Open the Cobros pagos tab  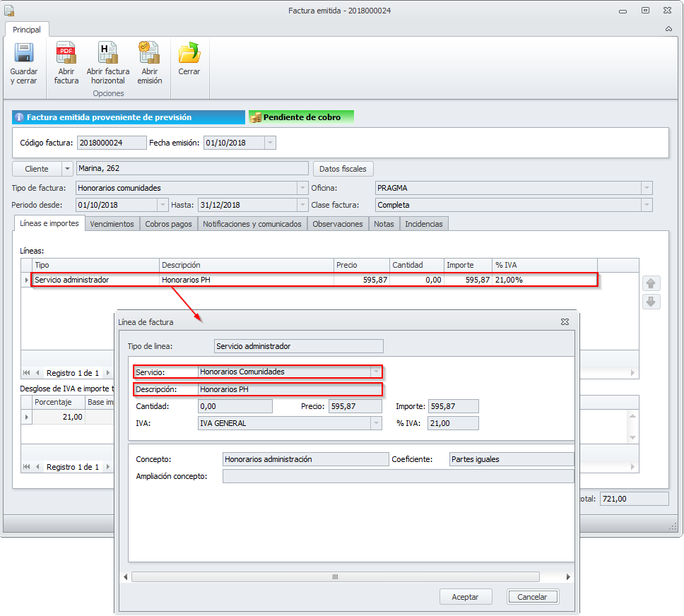168,224
